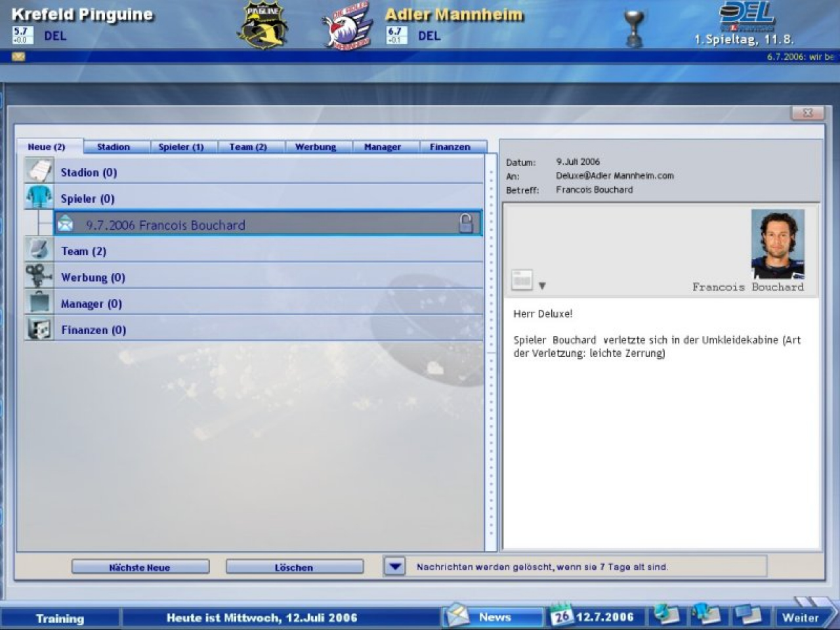The height and width of the screenshot is (630, 840).
Task: Open the calendar icon in bottom bar
Action: 561,615
